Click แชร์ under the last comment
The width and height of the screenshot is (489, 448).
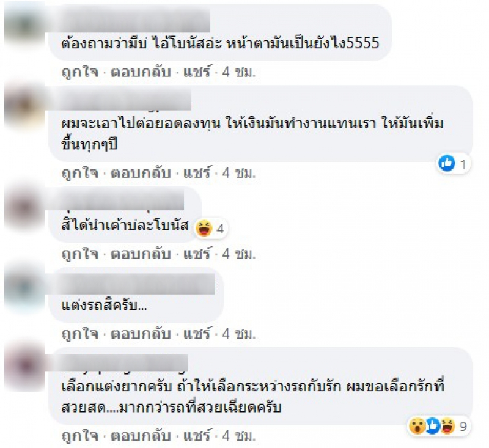coord(197,435)
